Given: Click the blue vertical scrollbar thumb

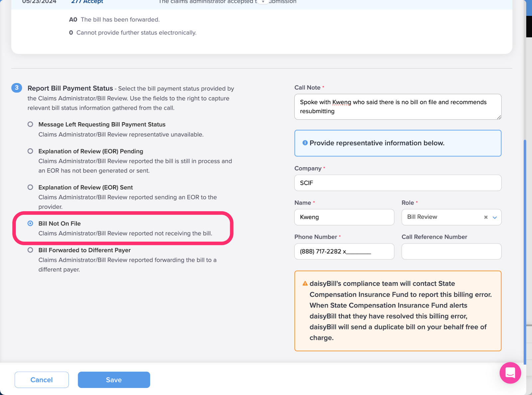Looking at the screenshot, I should pyautogui.click(x=525, y=252).
